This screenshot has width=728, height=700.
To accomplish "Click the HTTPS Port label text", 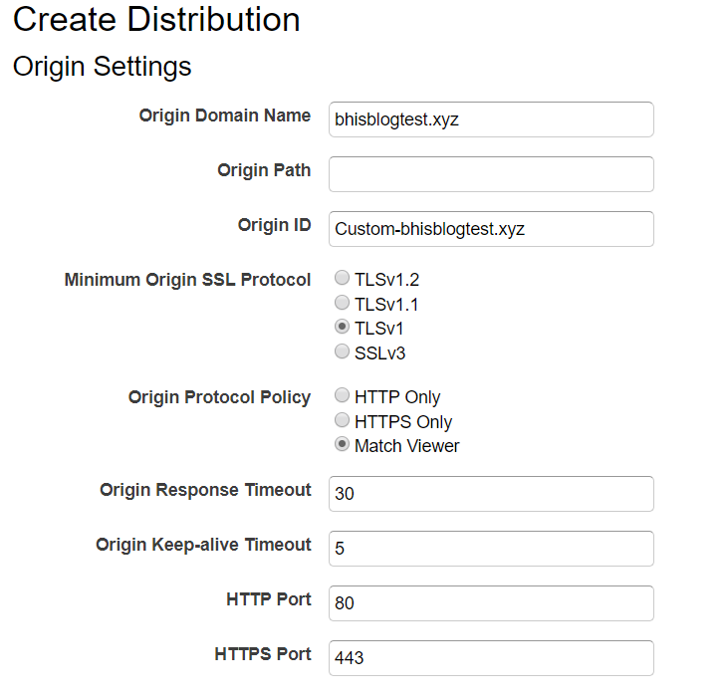I will coord(263,654).
